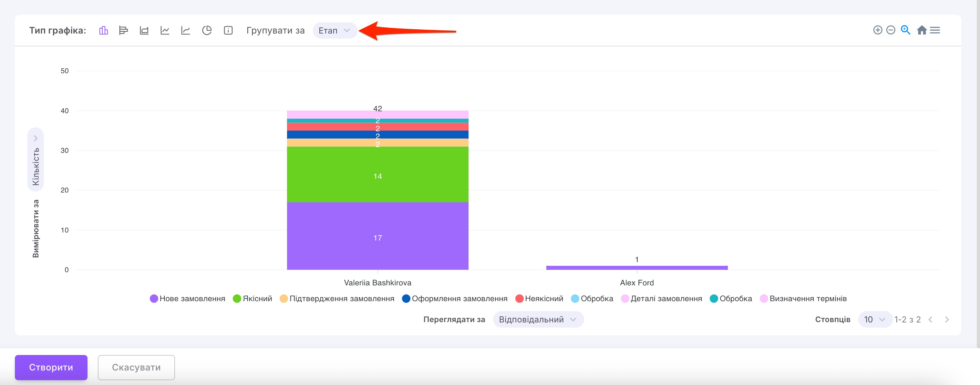
Task: Activate the selection zoom magnifier tool
Action: [905, 30]
